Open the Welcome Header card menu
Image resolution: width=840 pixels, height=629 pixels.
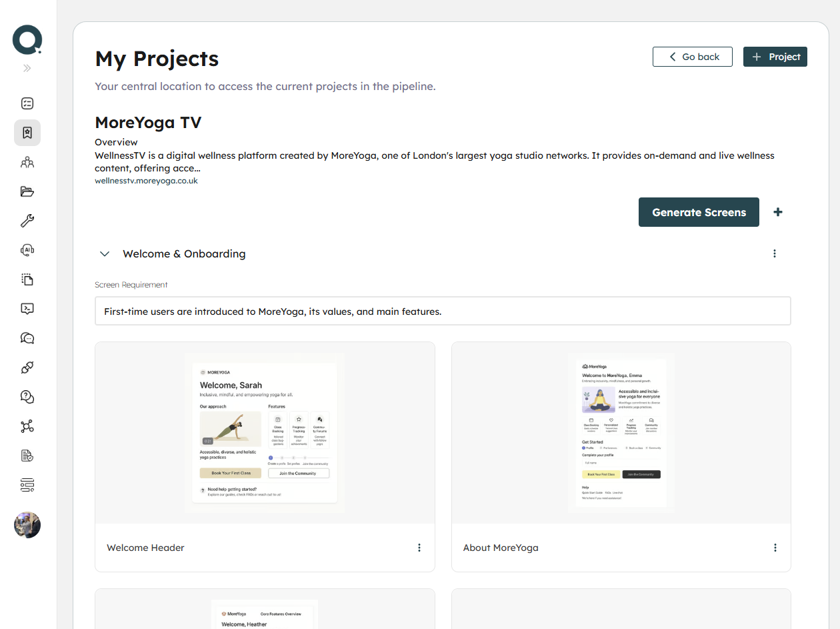419,547
